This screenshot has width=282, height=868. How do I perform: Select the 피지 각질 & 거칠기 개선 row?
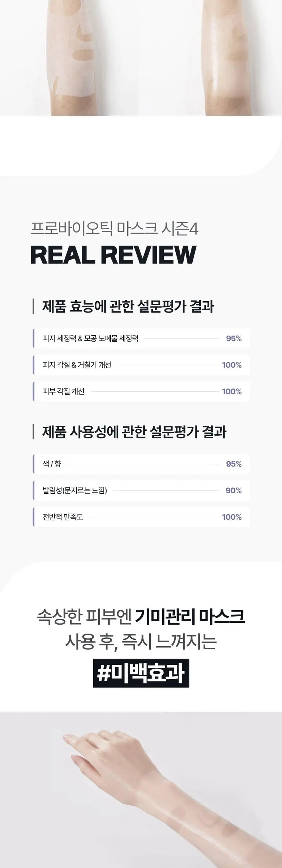click(x=141, y=365)
